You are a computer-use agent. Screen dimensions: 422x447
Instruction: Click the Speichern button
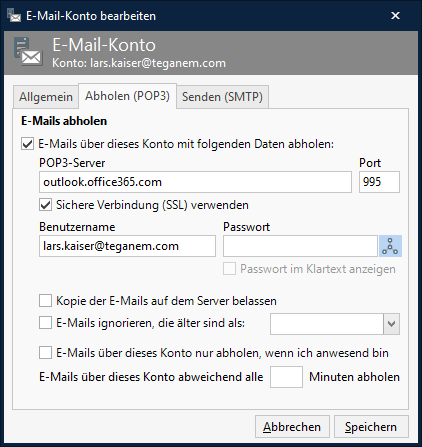pyautogui.click(x=371, y=427)
